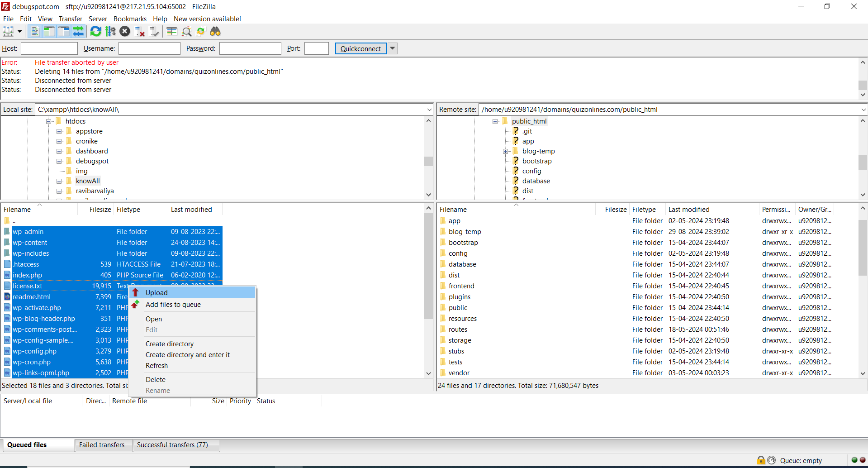Open the Site Manager icon
Viewport: 868px width, 468px height.
point(8,31)
